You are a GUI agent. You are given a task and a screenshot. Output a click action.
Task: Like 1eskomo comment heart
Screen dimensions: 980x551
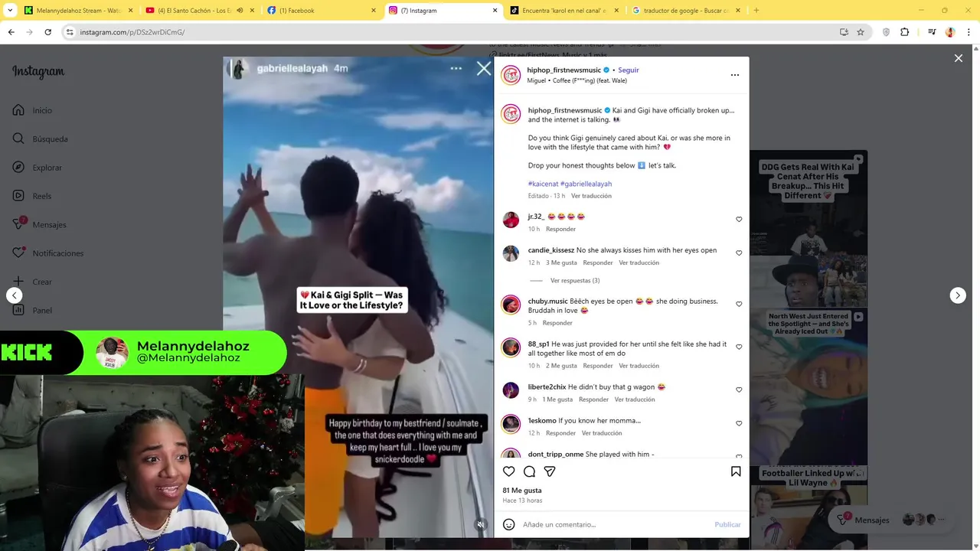click(x=739, y=423)
